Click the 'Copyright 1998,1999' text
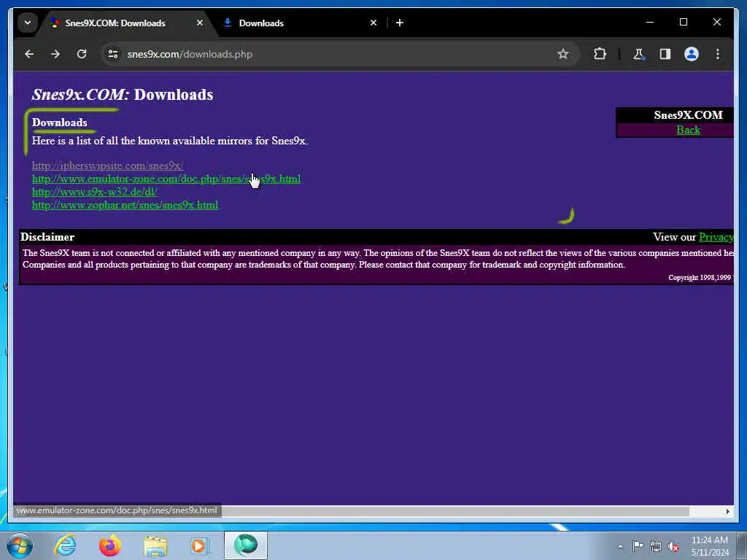 point(700,278)
